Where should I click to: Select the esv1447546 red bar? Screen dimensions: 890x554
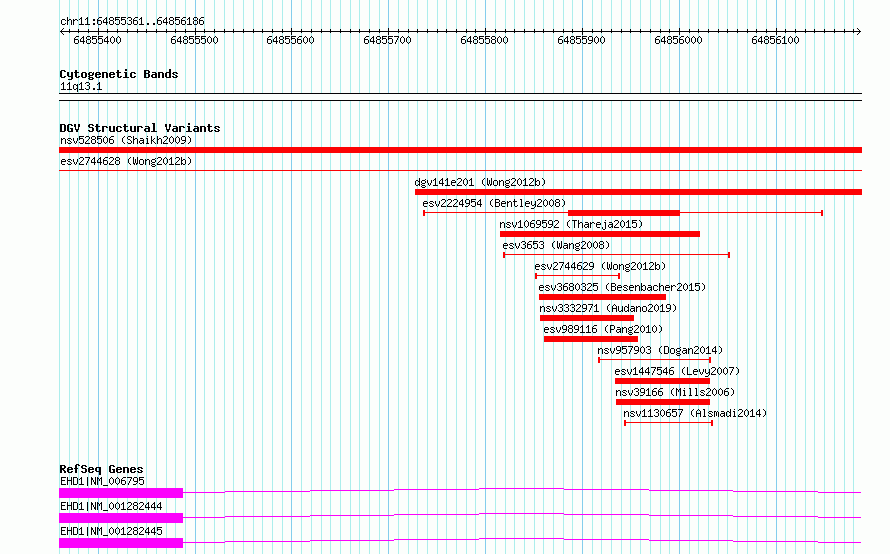[x=662, y=381]
